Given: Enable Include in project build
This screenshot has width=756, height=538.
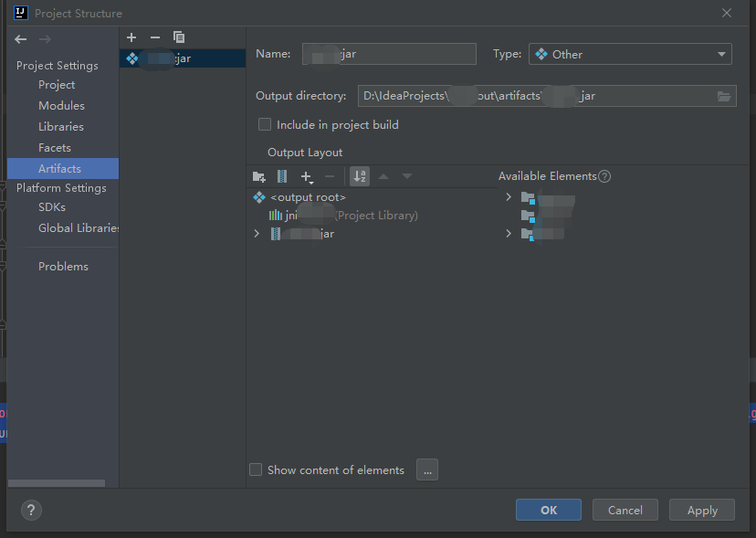Looking at the screenshot, I should (x=264, y=124).
